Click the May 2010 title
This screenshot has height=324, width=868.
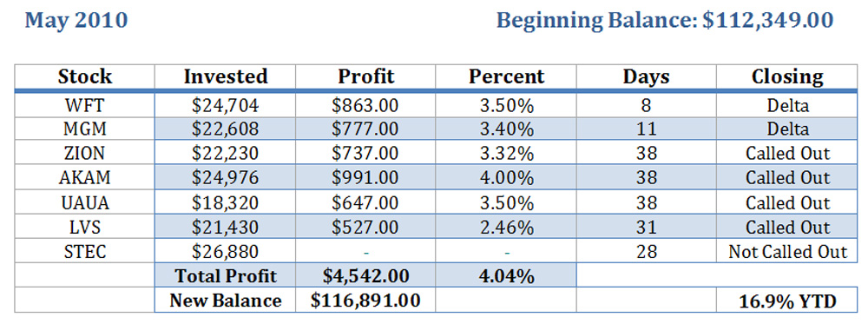(x=76, y=21)
